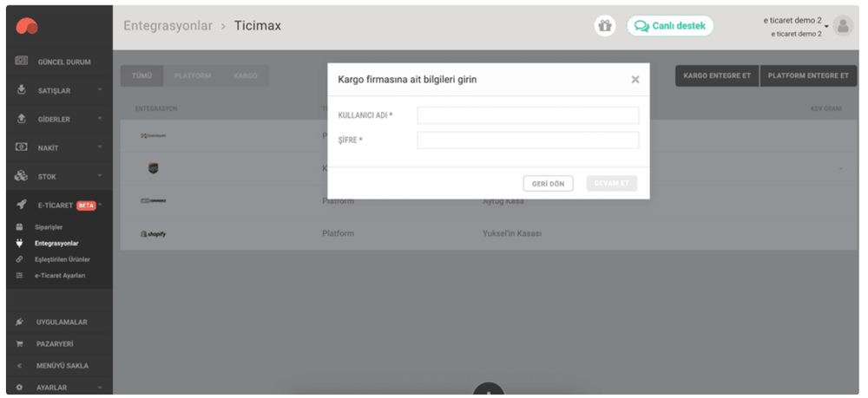The image size is (868, 398).
Task: Click the red app logo
Action: tap(26, 26)
